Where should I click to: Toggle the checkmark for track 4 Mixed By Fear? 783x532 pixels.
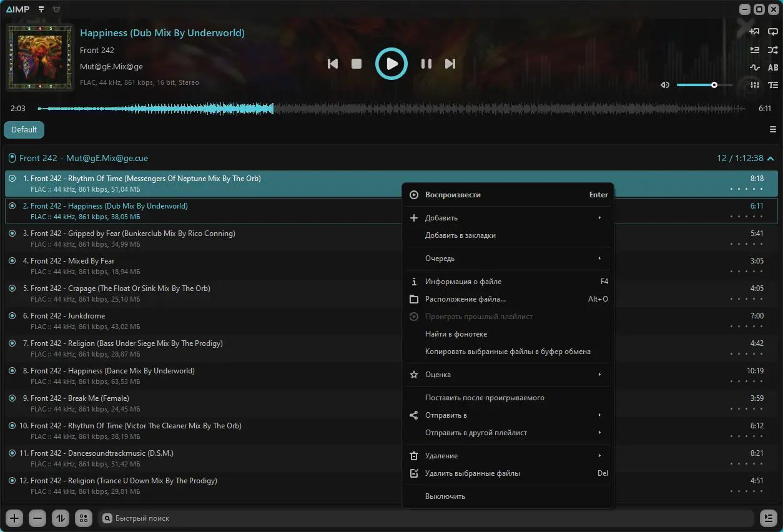point(12,261)
